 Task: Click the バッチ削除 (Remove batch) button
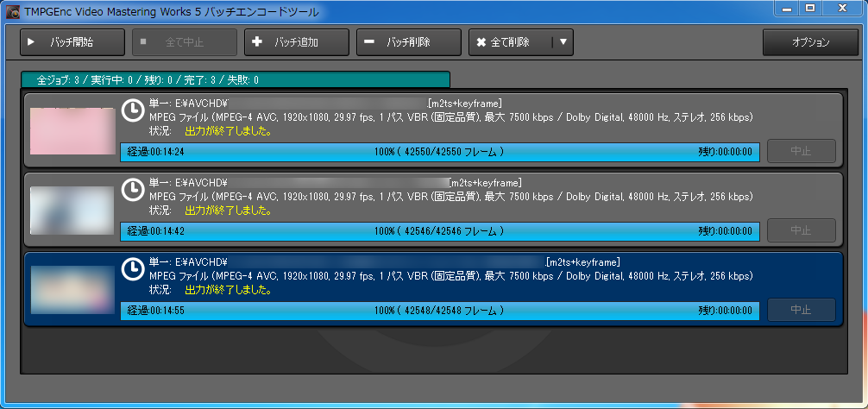coord(408,42)
